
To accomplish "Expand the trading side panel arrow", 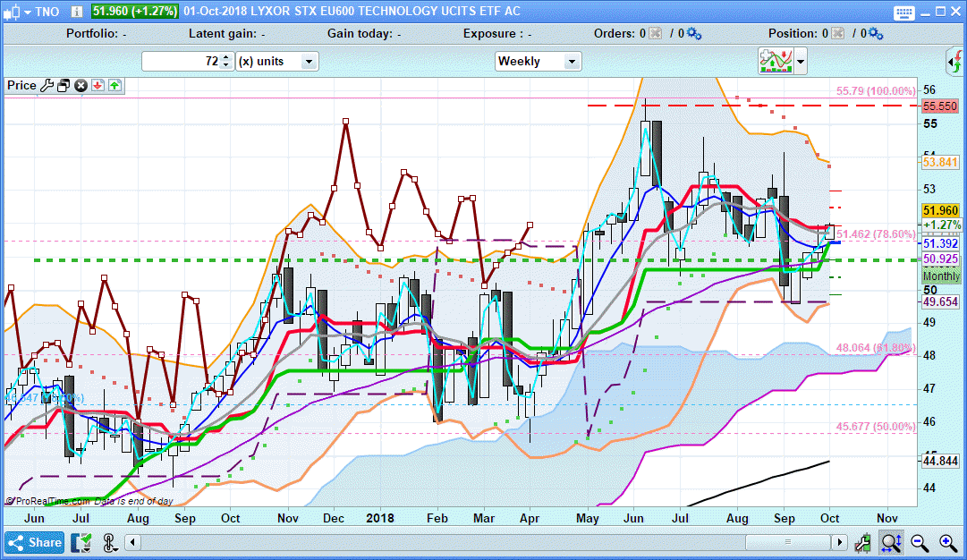I will (x=954, y=61).
